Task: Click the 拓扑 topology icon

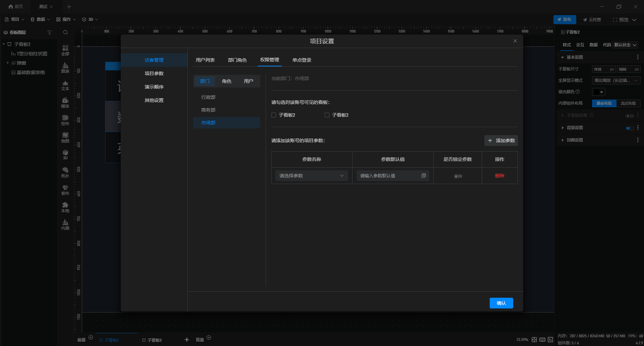Action: (x=65, y=172)
